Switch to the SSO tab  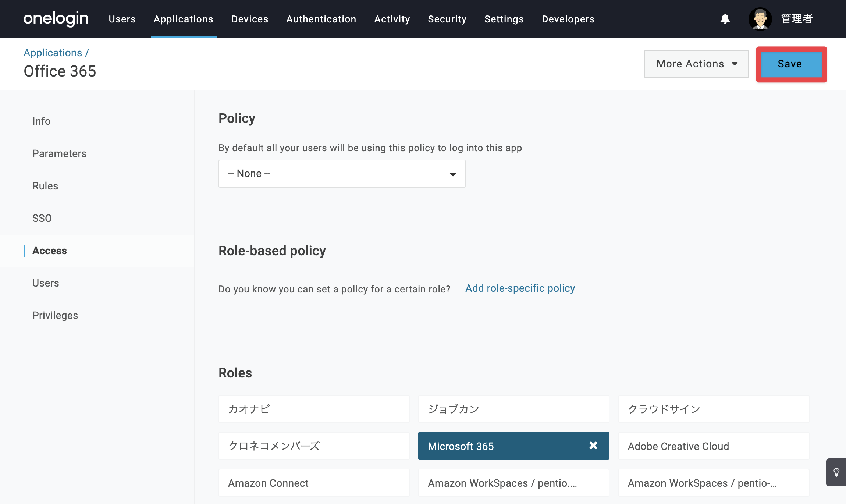[42, 218]
